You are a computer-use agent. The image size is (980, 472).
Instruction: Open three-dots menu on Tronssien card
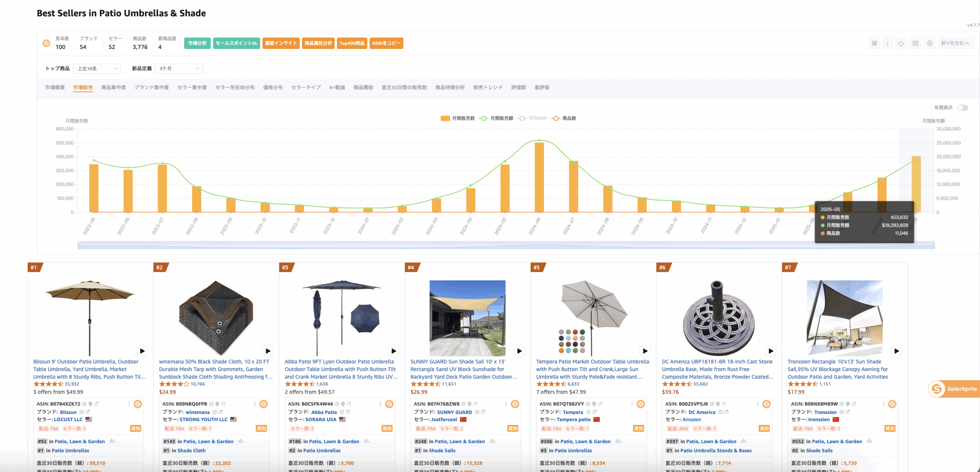[x=883, y=404]
